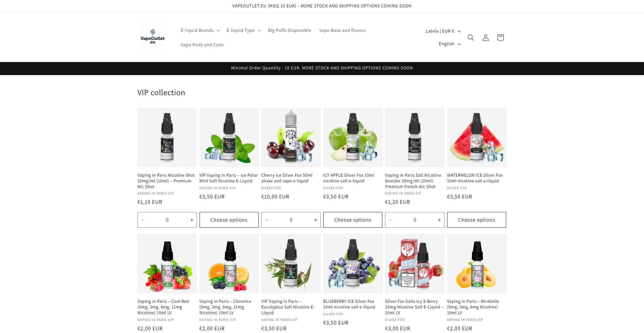Open the English language selector
644x333 pixels.
(x=449, y=44)
